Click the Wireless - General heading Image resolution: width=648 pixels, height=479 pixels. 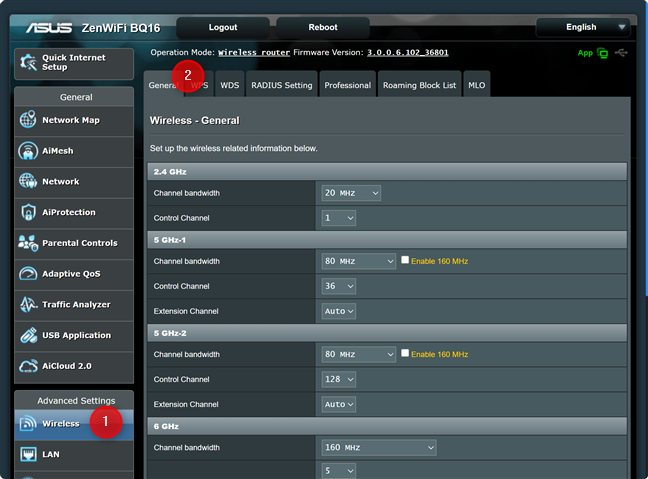tap(195, 120)
